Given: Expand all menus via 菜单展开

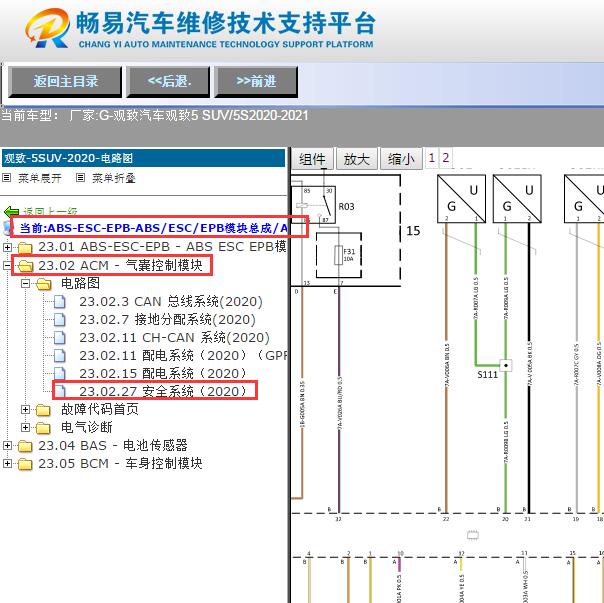Looking at the screenshot, I should tap(40, 178).
